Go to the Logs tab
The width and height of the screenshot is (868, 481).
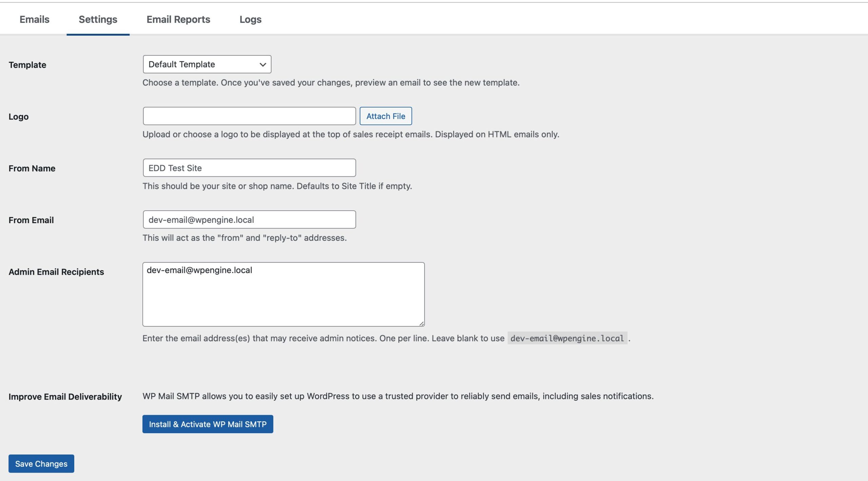[x=250, y=19]
